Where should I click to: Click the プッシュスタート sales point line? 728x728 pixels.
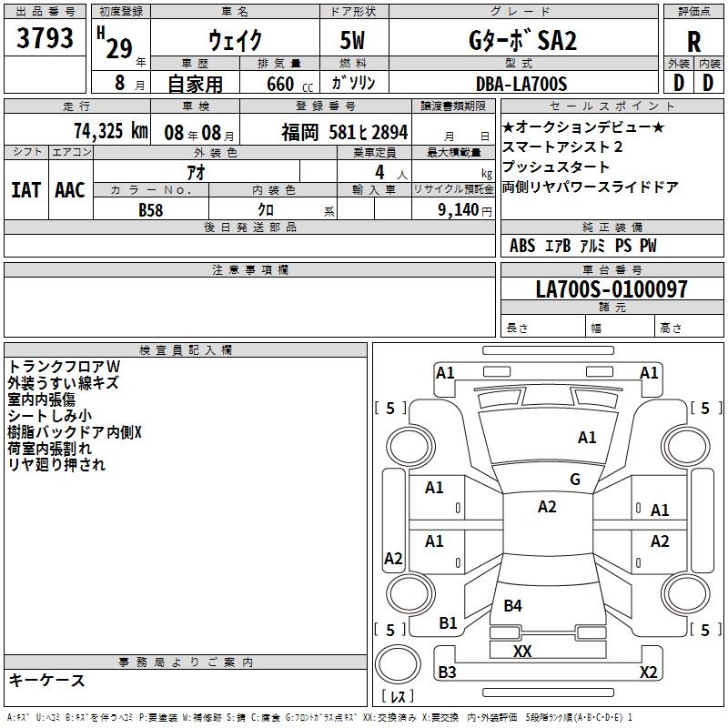tap(556, 167)
